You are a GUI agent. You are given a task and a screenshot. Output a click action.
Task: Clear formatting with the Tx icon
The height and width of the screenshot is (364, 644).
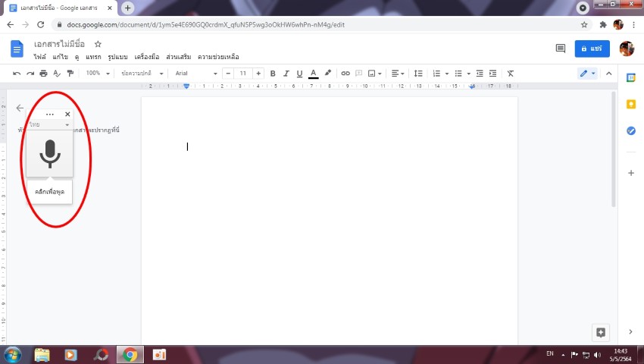pyautogui.click(x=510, y=74)
